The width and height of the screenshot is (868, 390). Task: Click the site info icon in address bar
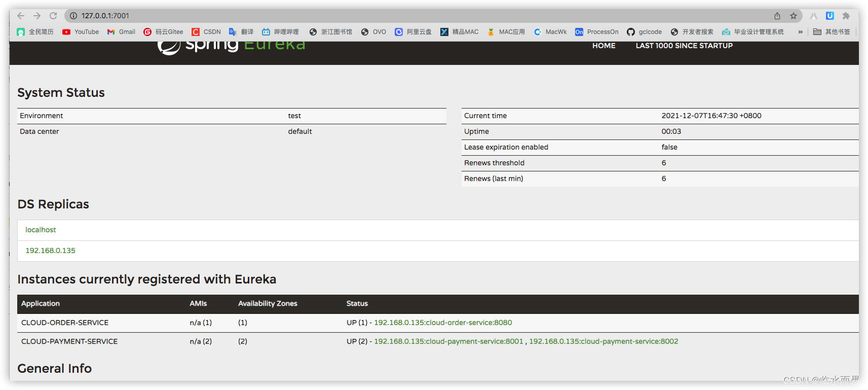tap(73, 16)
